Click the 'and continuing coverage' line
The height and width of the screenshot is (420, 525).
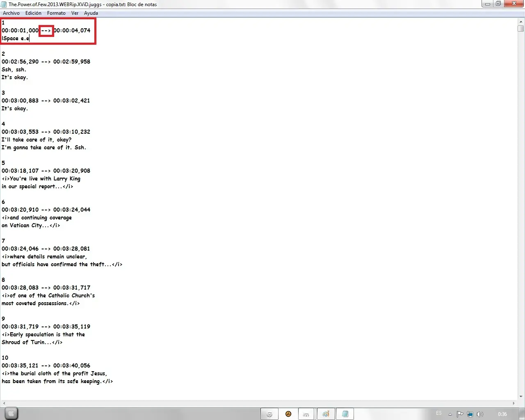click(37, 217)
